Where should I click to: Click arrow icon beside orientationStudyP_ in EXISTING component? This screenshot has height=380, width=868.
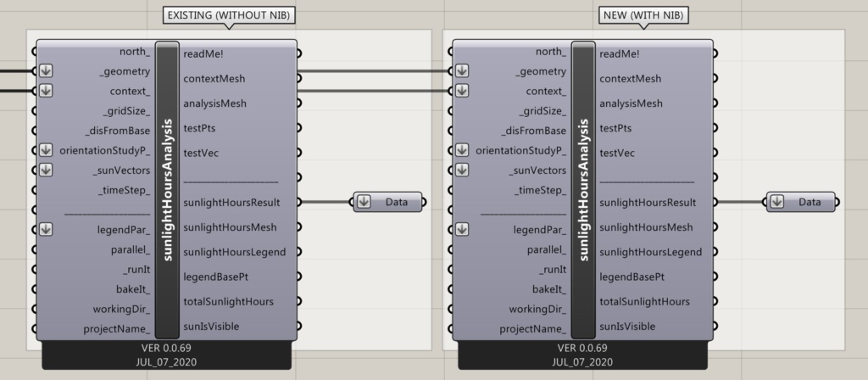click(x=46, y=150)
